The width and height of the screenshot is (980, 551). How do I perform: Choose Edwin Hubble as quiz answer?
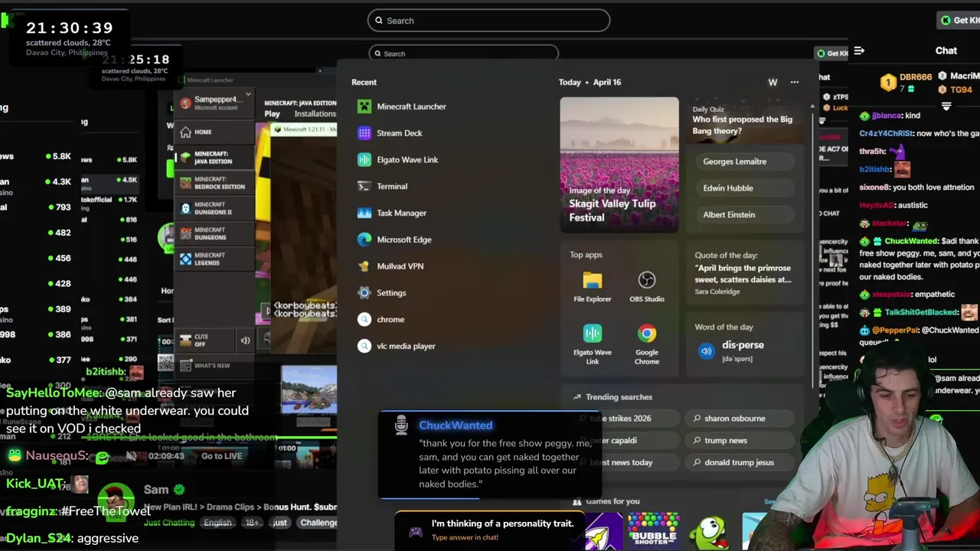click(x=744, y=188)
